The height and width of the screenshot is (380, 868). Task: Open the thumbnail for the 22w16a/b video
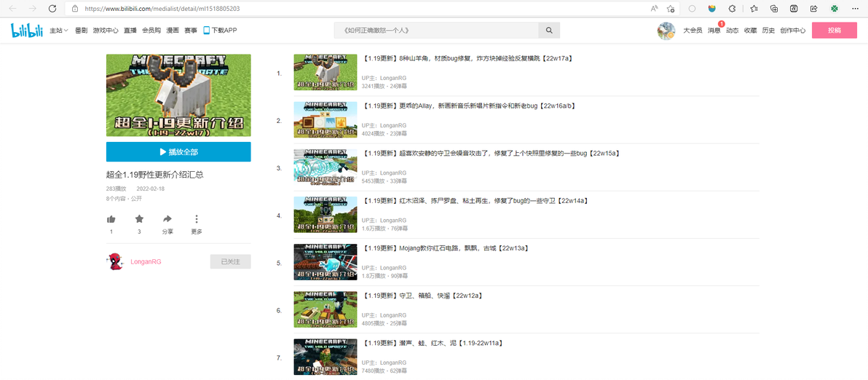click(325, 119)
